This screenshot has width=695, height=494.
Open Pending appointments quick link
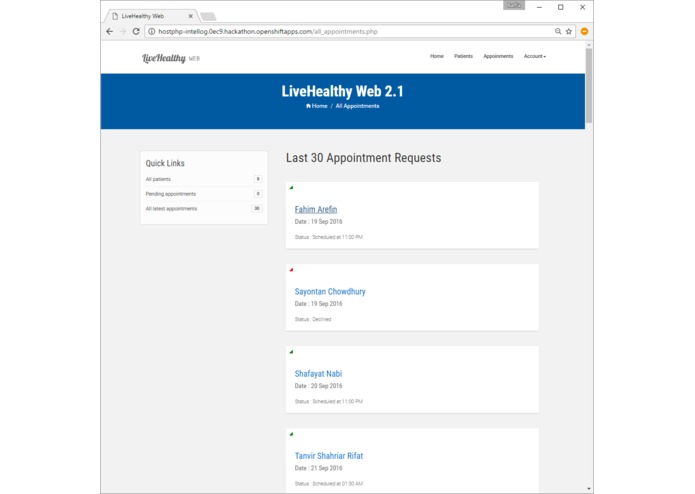[171, 194]
